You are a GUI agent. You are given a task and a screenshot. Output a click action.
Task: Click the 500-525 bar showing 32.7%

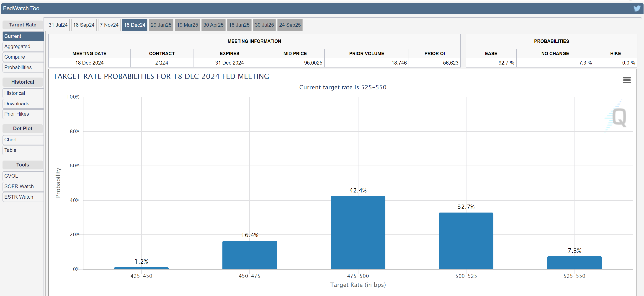point(466,241)
